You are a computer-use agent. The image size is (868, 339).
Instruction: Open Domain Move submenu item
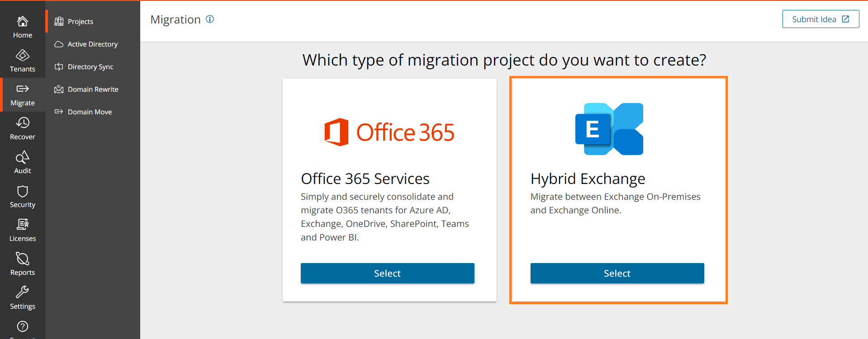point(90,112)
